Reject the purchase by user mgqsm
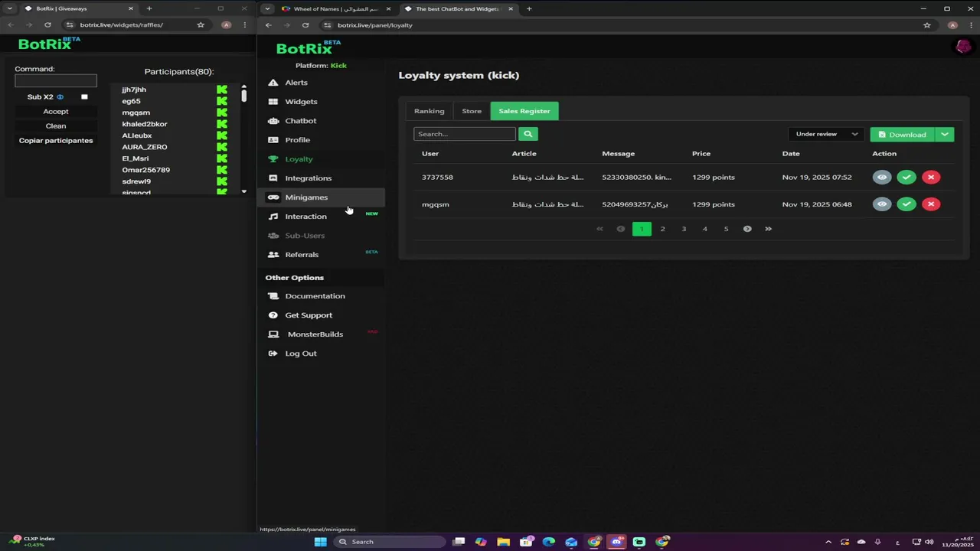980x551 pixels. pos(931,204)
